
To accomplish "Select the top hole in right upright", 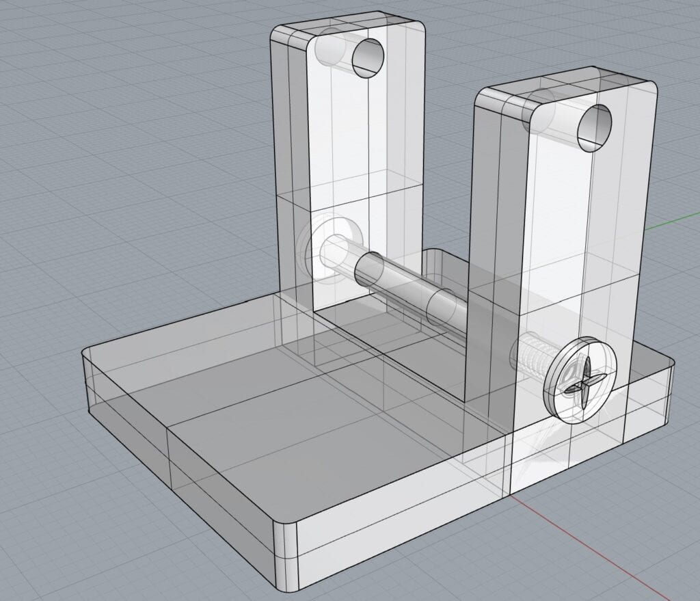I will 594,129.
